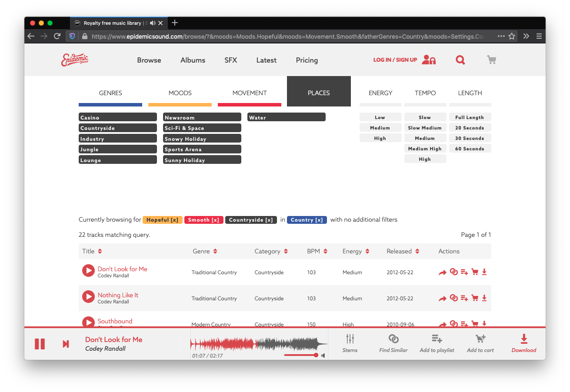Toggle the Low energy filter

coord(380,117)
